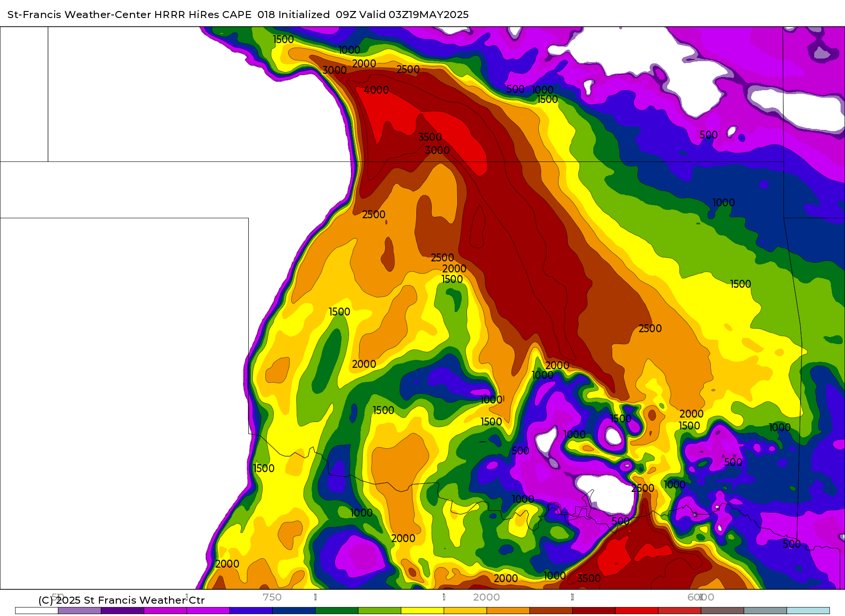Click the white swatch in the color legend

[37, 611]
